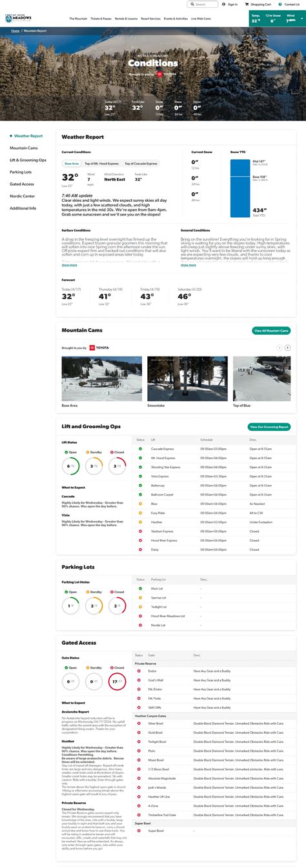The width and height of the screenshot is (306, 868).
Task: Open Live Web Cams navigation item
Action: [x=201, y=19]
